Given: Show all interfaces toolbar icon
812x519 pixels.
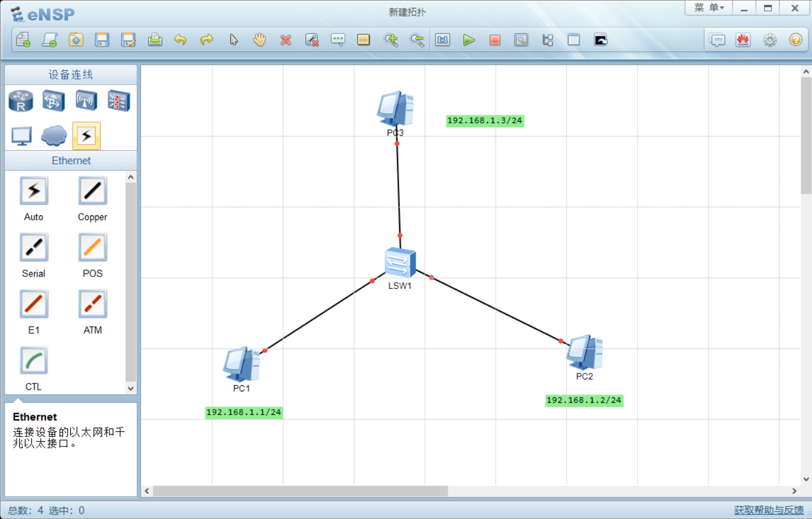Looking at the screenshot, I should [548, 40].
